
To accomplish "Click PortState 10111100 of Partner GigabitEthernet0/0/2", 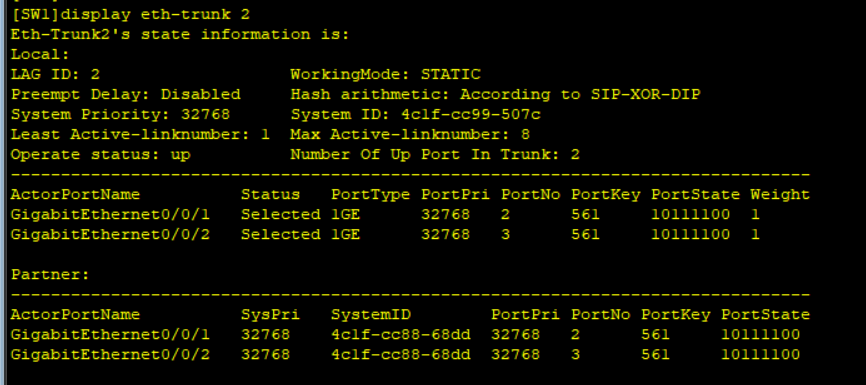I will [761, 354].
